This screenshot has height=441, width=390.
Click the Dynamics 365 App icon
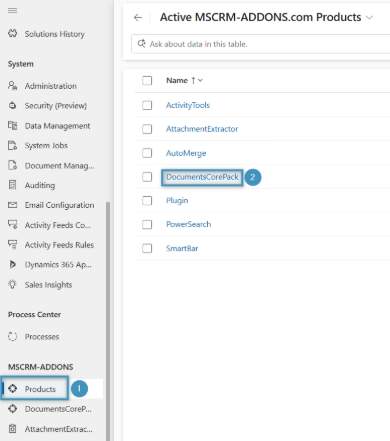(12, 264)
